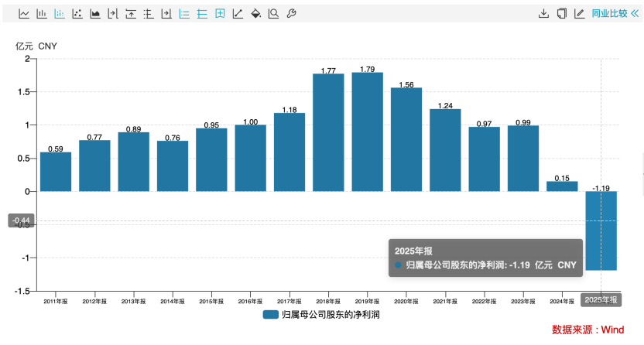Toggle the highlighted grid box icon in the toolbar
The image size is (644, 345).
coord(220,14)
